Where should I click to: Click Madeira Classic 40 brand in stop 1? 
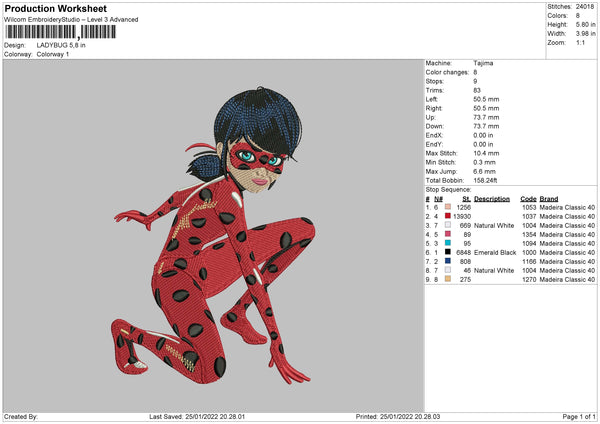click(567, 207)
